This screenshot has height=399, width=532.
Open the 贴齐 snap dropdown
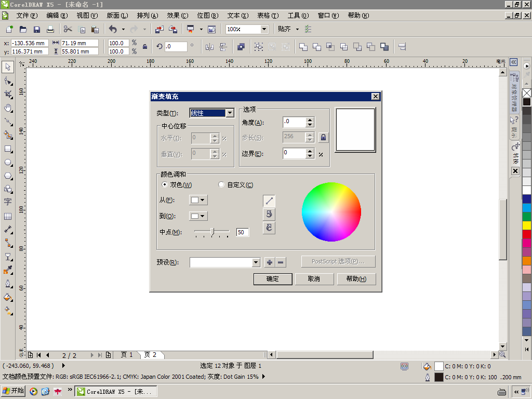(298, 29)
